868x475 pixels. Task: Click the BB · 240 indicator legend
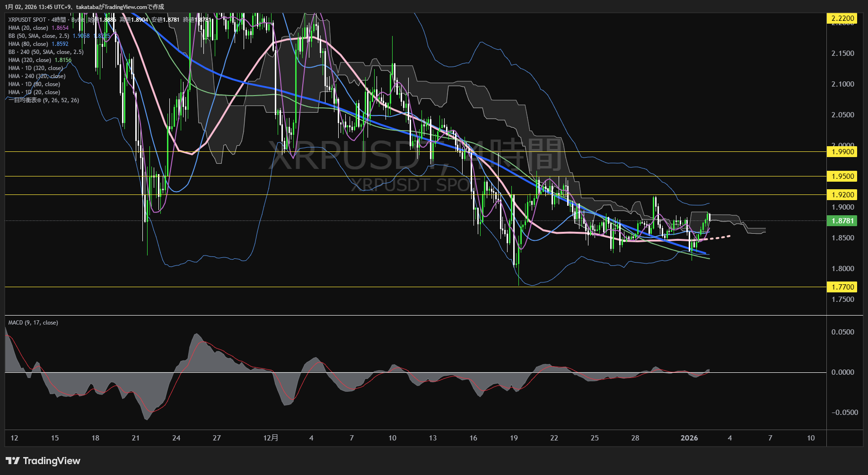coord(46,52)
